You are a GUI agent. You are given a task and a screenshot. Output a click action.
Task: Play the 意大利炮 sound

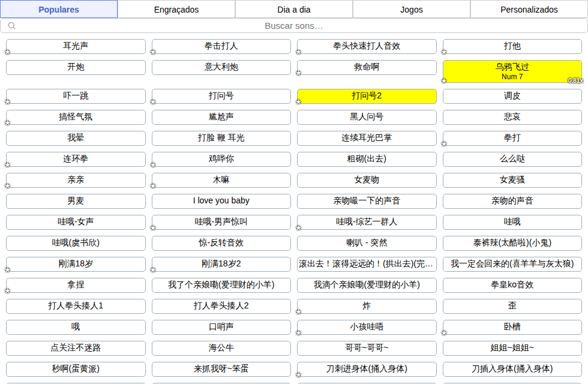221,67
